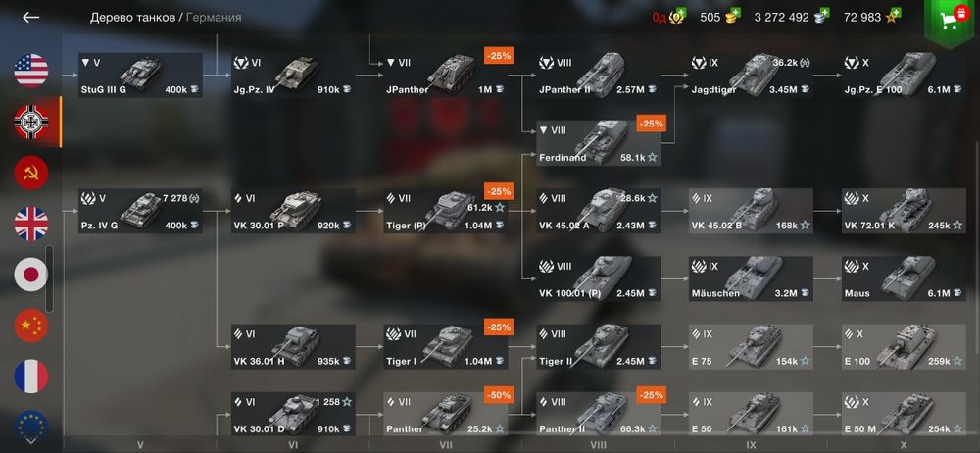Screen dimensions: 980x453
Task: Select the USA flag nation
Action: tap(31, 70)
